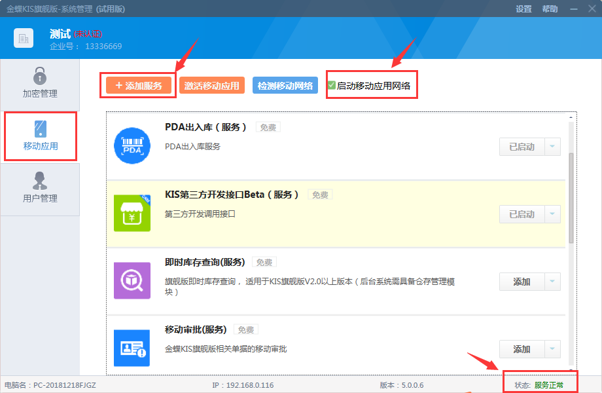The width and height of the screenshot is (602, 393).
Task: Click the 激活移动应用 button
Action: click(212, 86)
